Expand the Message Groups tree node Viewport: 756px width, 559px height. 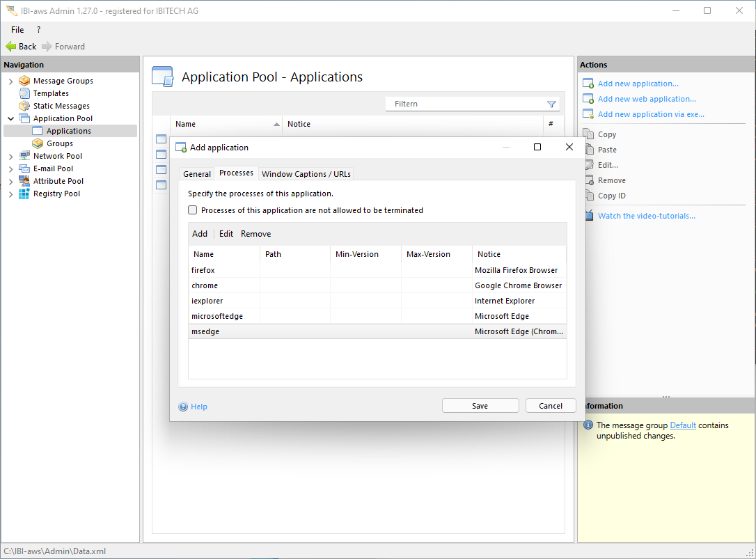tap(10, 81)
